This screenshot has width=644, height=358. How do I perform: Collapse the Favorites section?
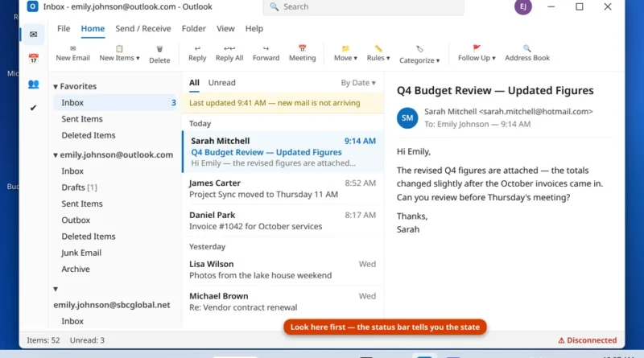[56, 87]
